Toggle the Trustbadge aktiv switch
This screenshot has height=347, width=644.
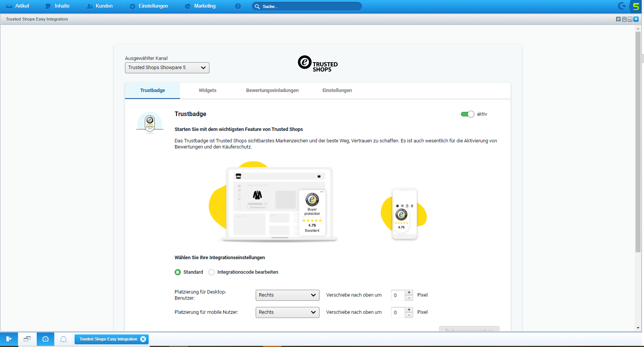coord(467,114)
